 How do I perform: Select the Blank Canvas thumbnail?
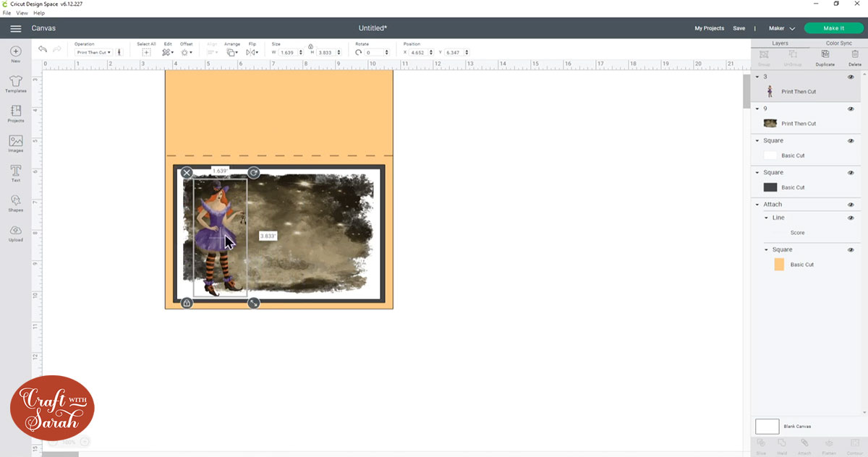click(767, 427)
